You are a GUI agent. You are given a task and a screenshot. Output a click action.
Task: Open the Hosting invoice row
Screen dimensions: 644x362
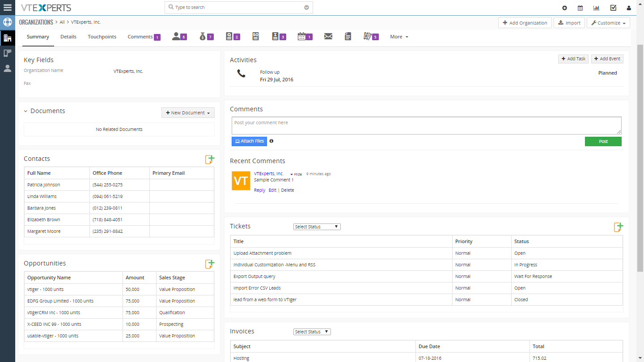pos(427,358)
